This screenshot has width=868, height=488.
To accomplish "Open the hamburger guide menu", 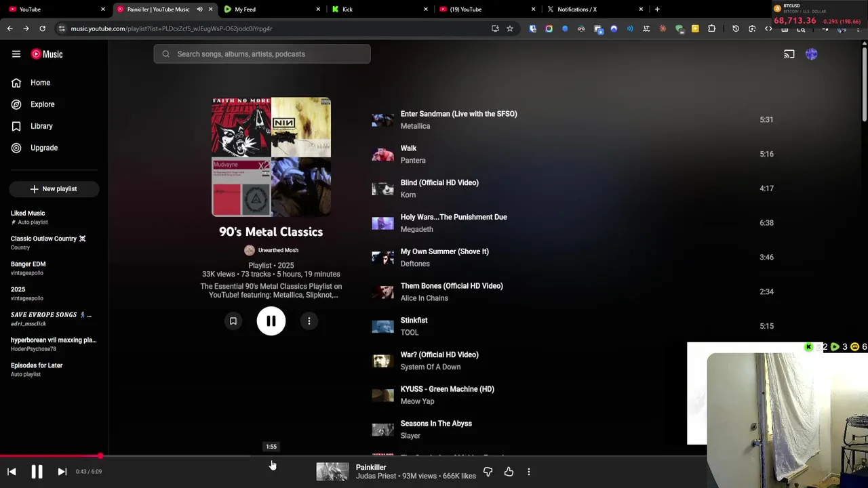I will pyautogui.click(x=16, y=54).
